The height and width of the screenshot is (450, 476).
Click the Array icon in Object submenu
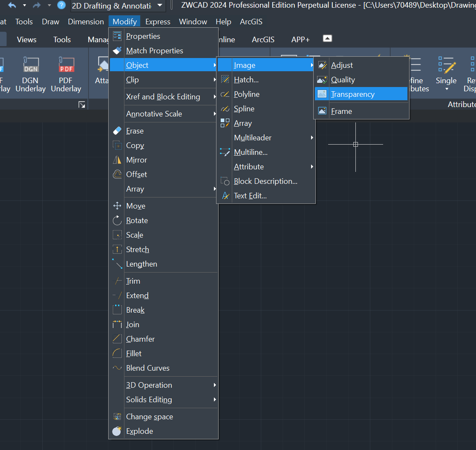tap(225, 123)
